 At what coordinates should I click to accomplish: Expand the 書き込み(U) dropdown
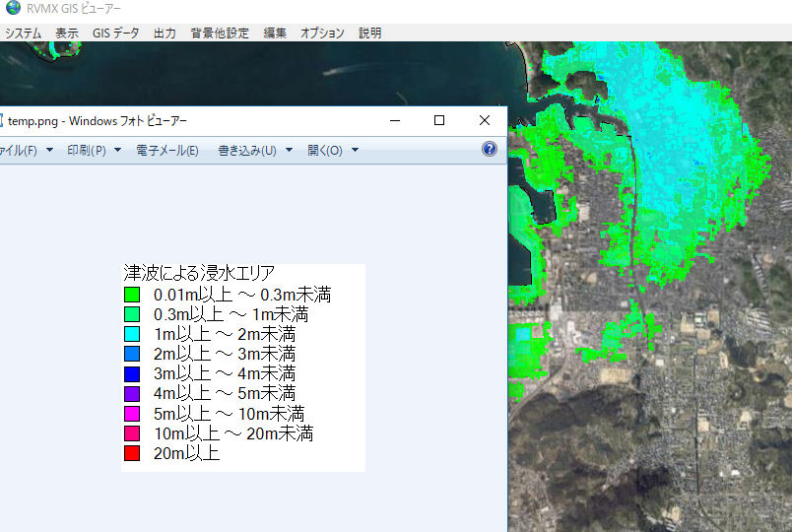[x=255, y=150]
